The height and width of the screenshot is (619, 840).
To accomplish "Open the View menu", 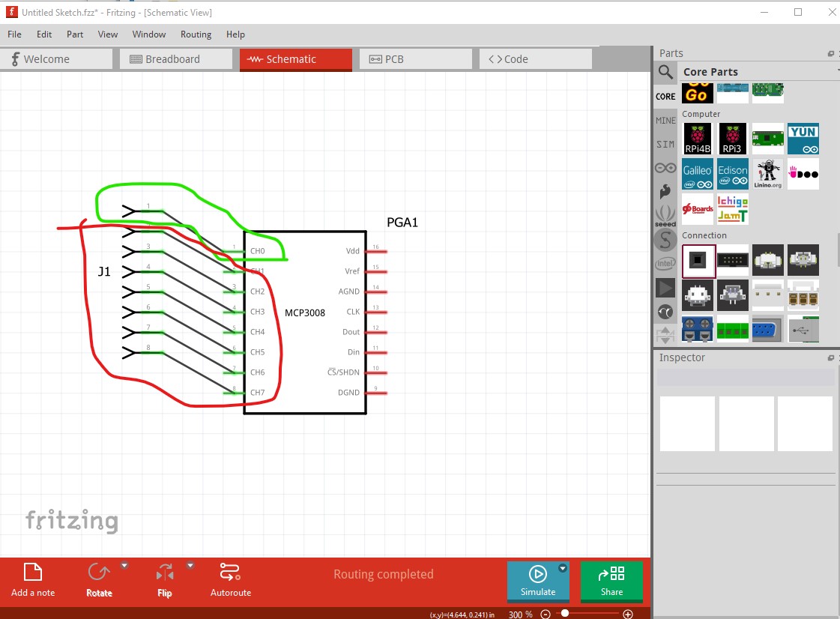I will pyautogui.click(x=108, y=34).
